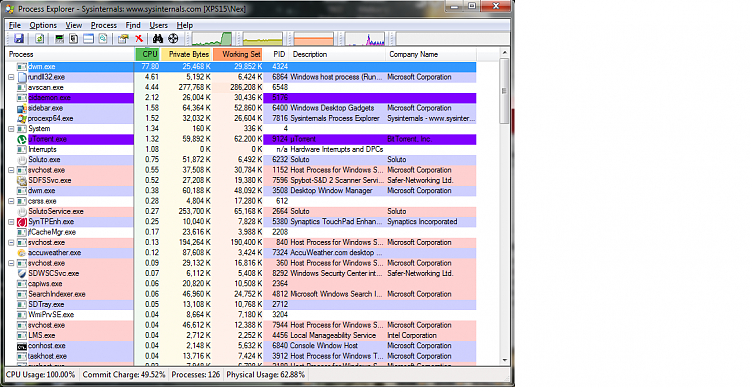
Task: Open the Options menu
Action: [x=43, y=25]
